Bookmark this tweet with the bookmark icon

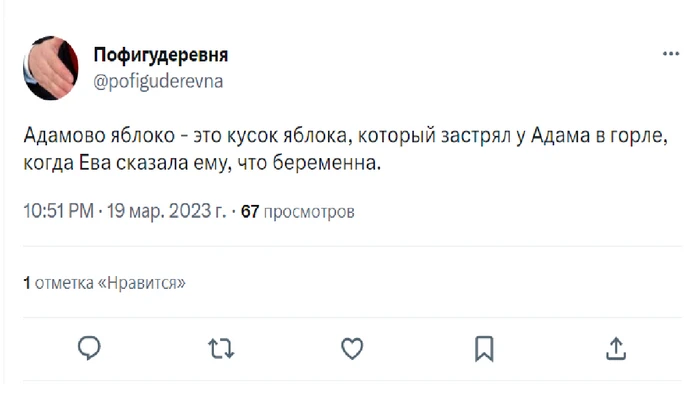coord(484,348)
